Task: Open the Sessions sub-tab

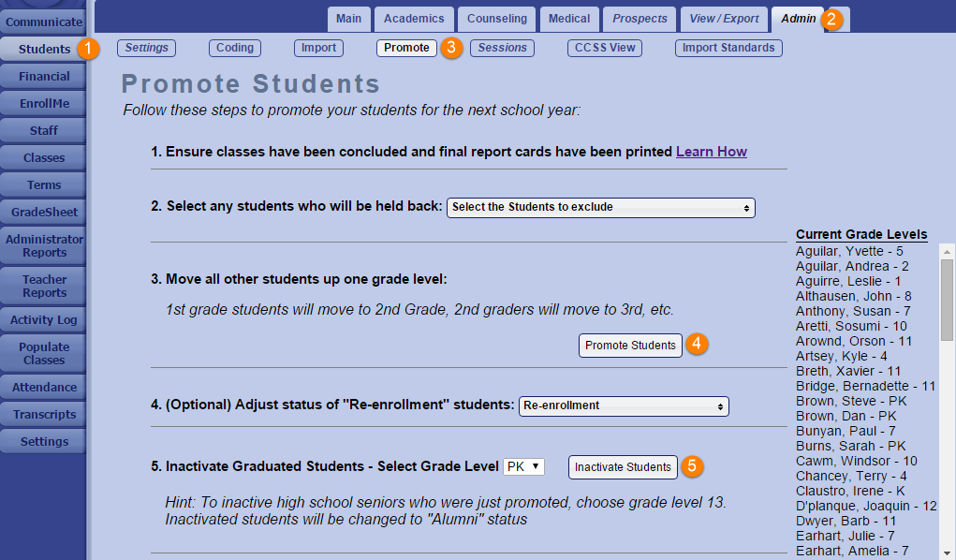Action: (503, 48)
